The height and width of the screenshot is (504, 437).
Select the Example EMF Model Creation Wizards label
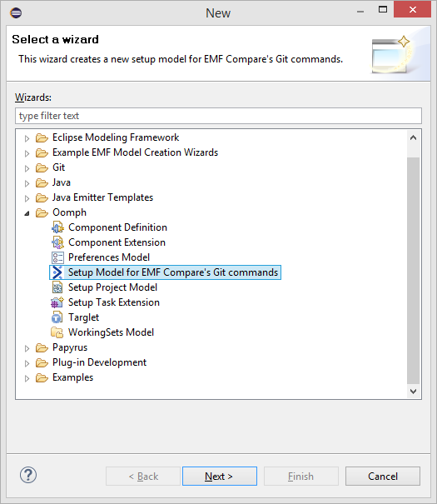pyautogui.click(x=135, y=152)
